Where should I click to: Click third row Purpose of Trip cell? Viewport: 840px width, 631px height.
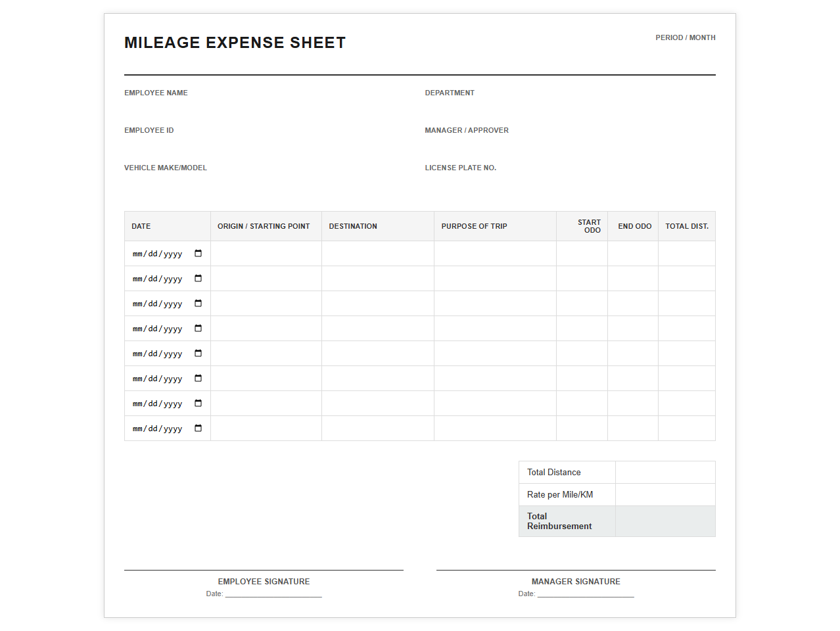(495, 304)
